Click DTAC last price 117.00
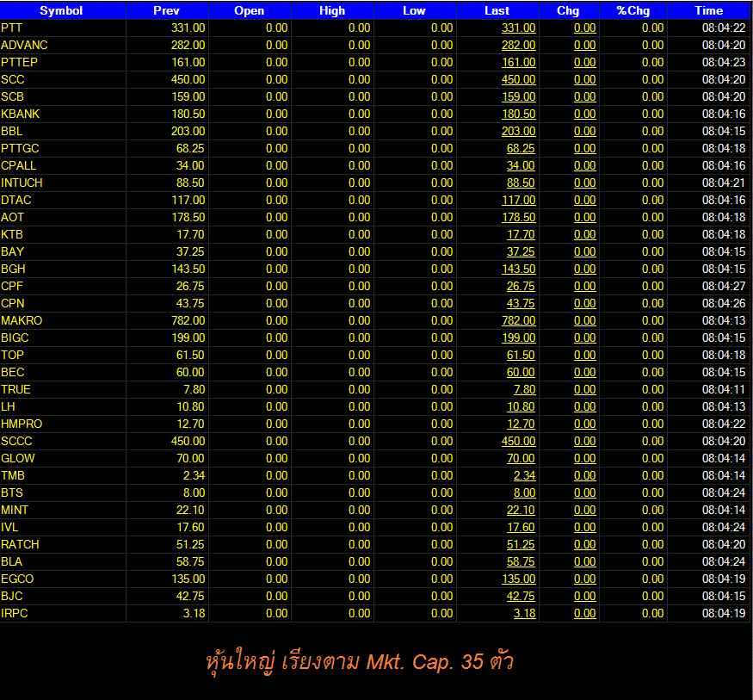Viewport: 753px width, 700px height. tap(518, 201)
